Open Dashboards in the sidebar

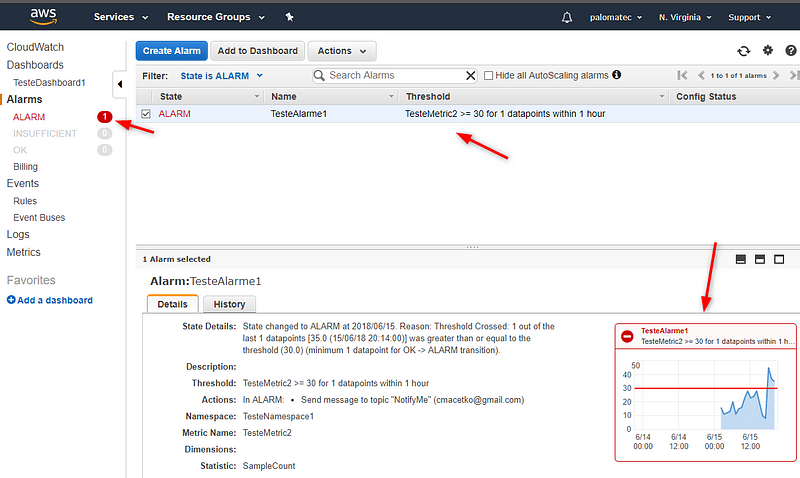(x=35, y=65)
